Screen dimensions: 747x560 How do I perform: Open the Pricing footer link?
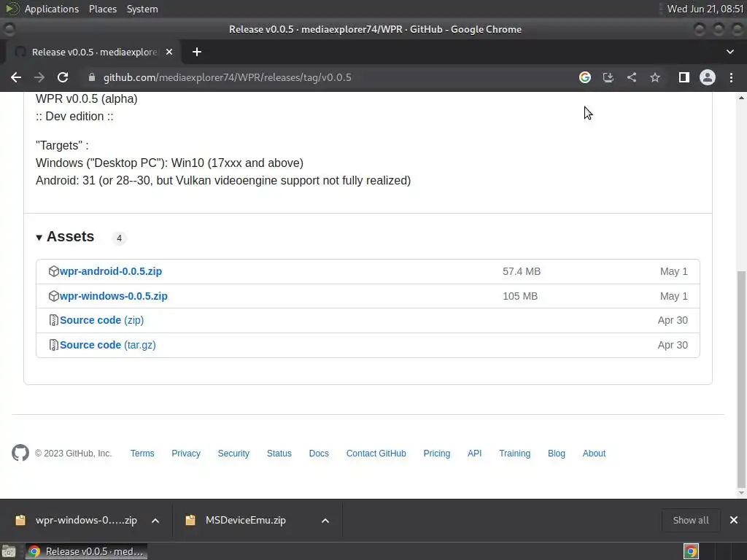pos(437,454)
